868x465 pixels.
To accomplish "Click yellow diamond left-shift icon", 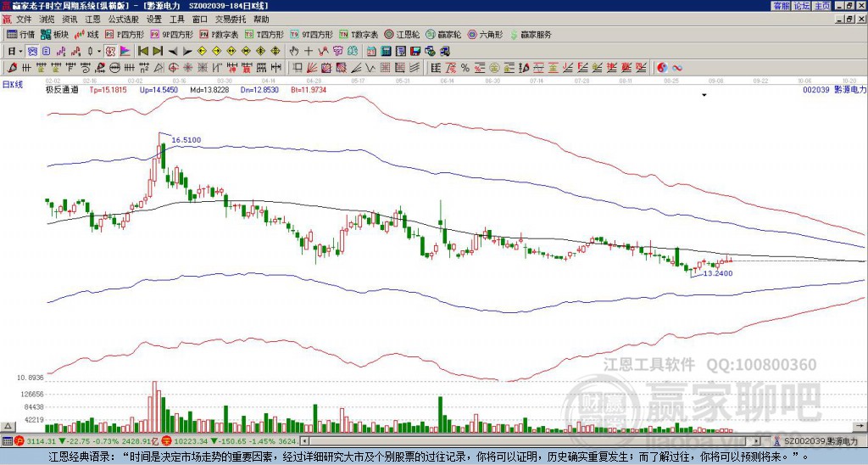I will pyautogui.click(x=202, y=52).
